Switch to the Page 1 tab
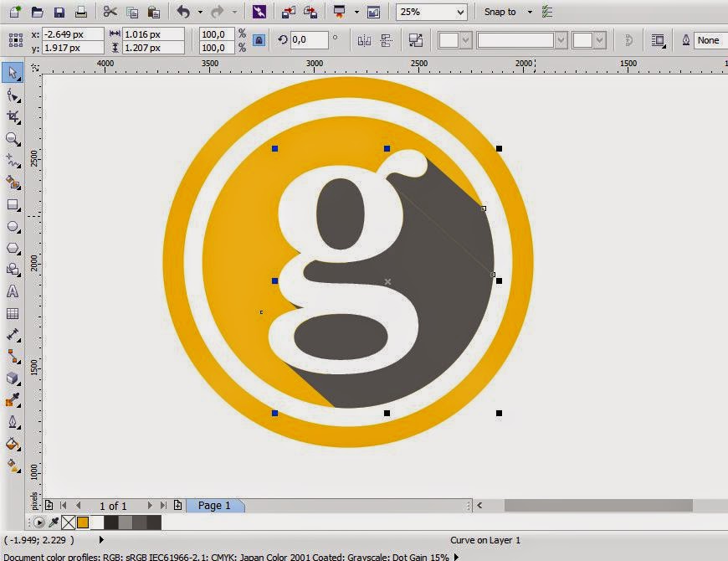728x561 pixels. (x=214, y=505)
